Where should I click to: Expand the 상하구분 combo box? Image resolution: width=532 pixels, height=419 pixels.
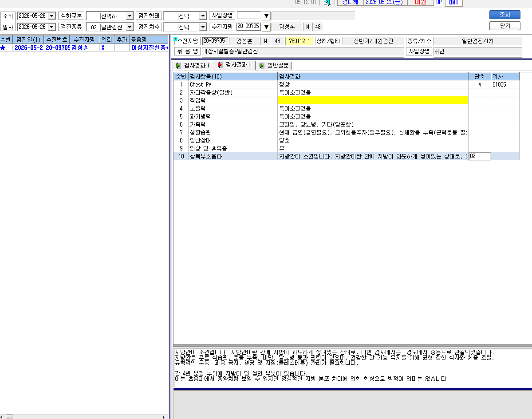[x=130, y=16]
